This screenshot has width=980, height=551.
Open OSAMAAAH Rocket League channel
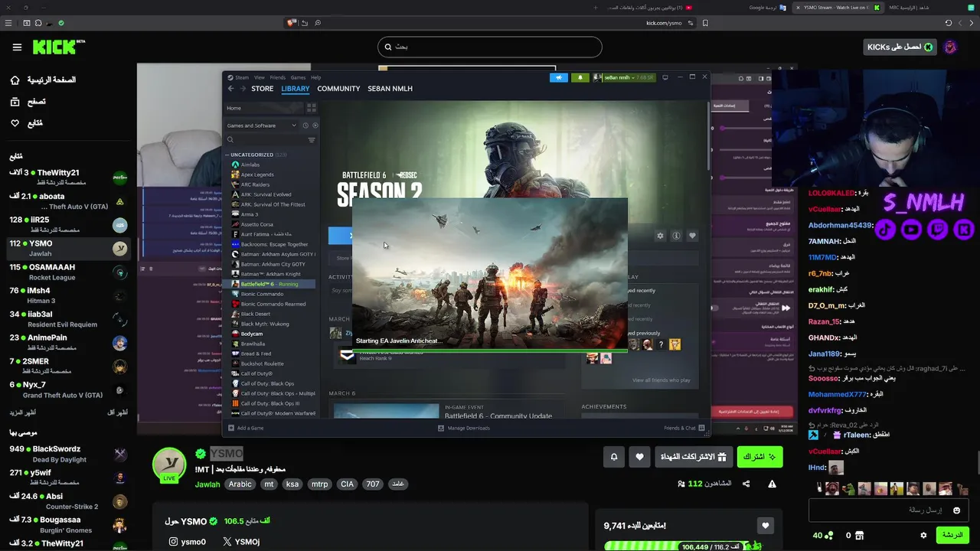click(x=67, y=272)
